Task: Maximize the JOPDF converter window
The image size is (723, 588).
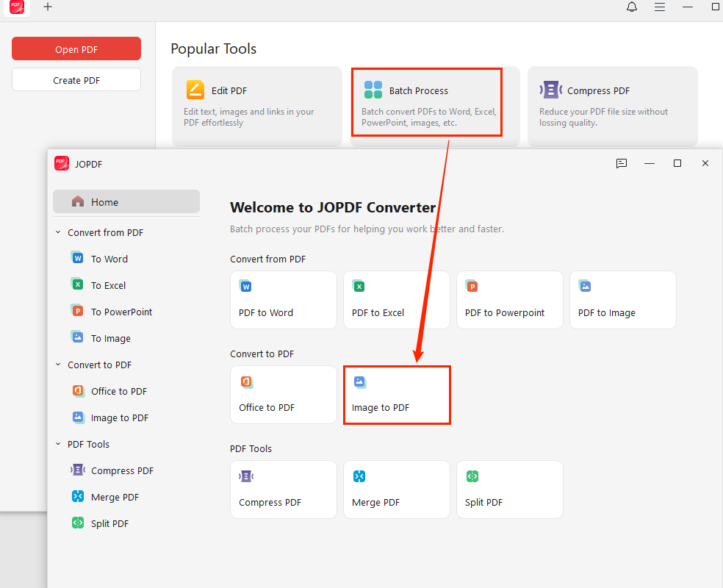Action: (x=677, y=163)
